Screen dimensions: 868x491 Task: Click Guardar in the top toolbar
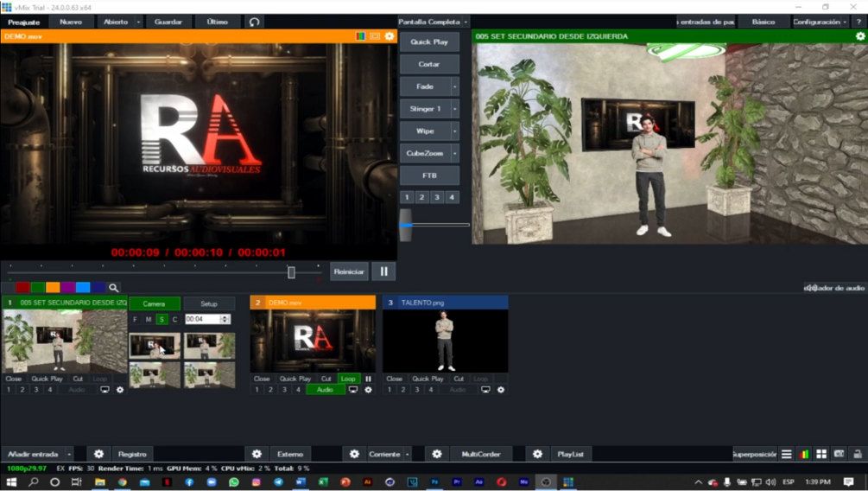[x=168, y=22]
